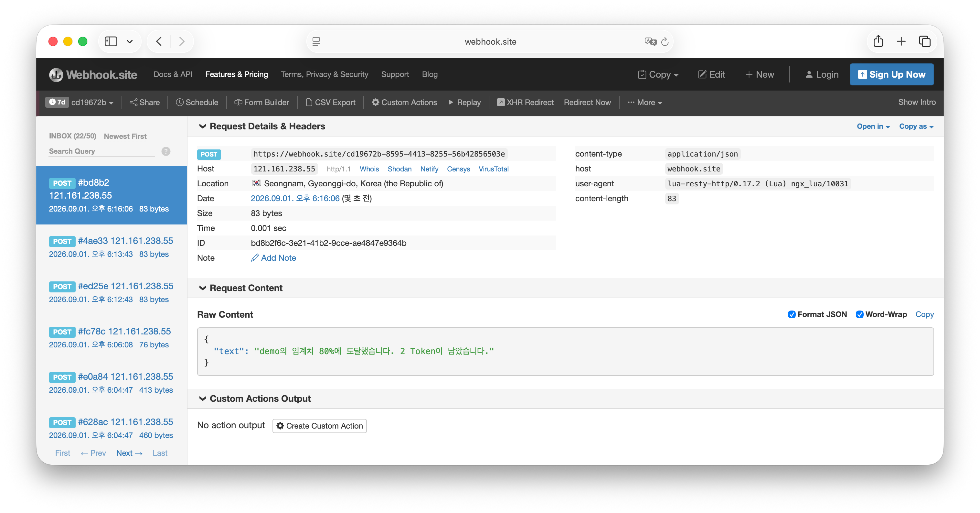Open the 'Open in' dropdown
Viewport: 980px width, 513px height.
(x=873, y=126)
